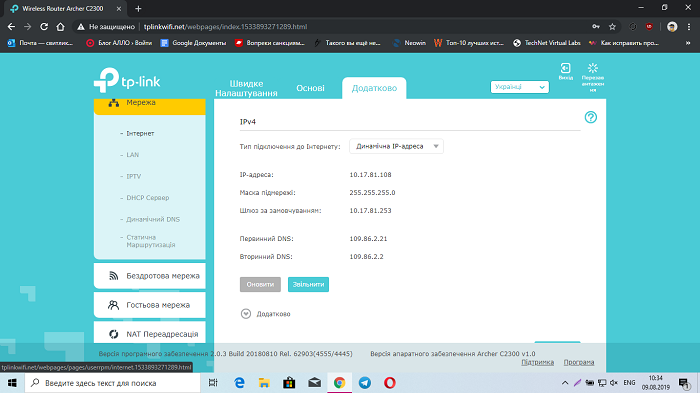Open IPTV sidebar item

point(133,176)
